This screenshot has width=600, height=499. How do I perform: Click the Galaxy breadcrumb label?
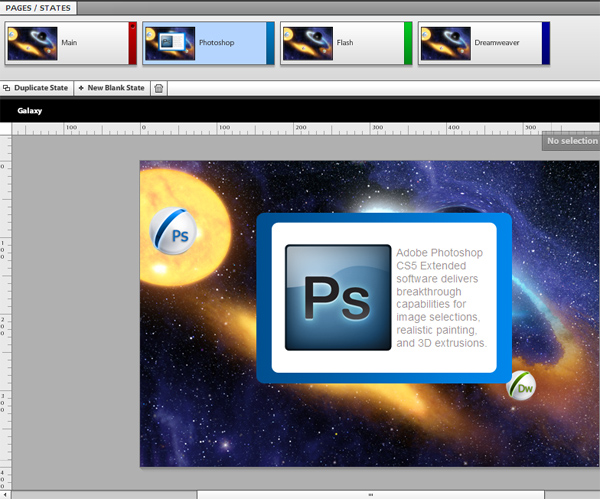(29, 111)
